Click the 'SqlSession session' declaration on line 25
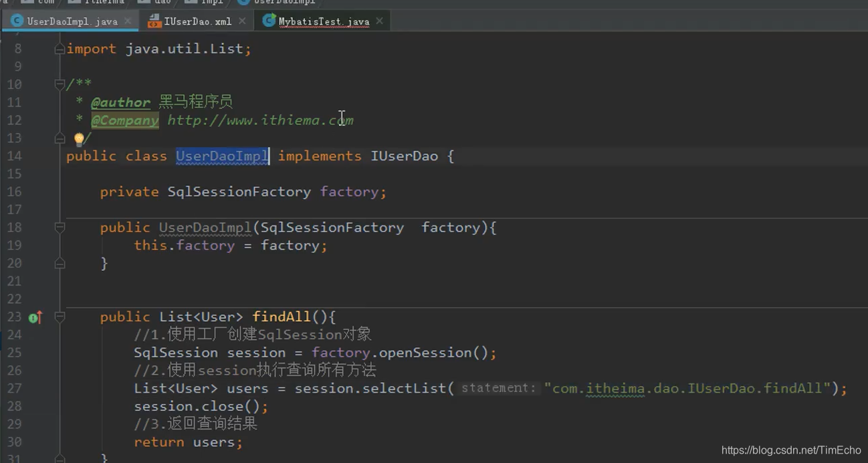The height and width of the screenshot is (463, 868). tap(209, 353)
